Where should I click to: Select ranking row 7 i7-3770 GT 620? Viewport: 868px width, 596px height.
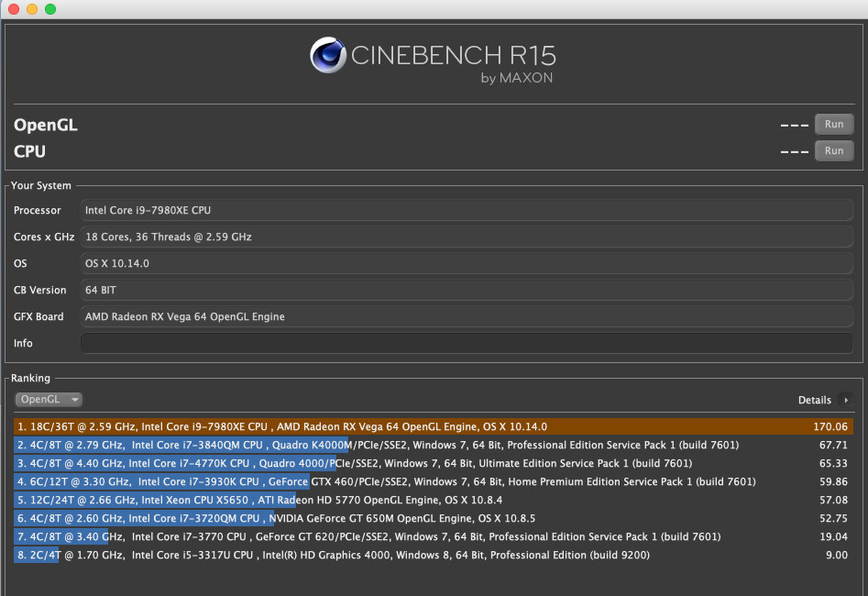click(434, 536)
